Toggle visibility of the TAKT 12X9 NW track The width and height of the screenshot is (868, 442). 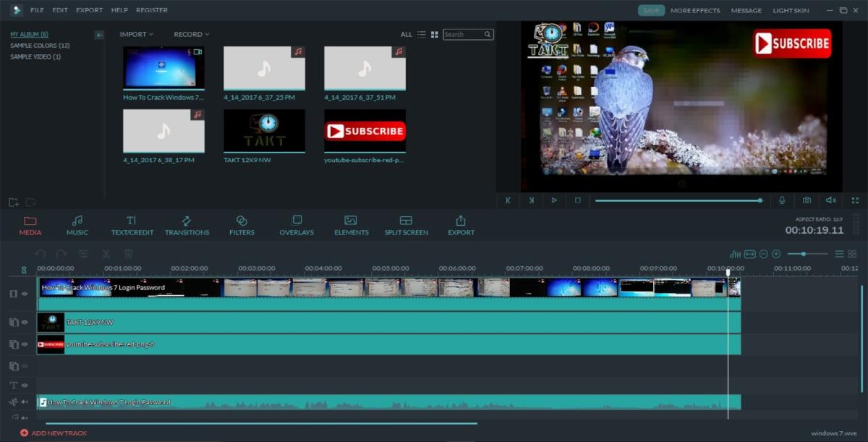click(x=24, y=322)
